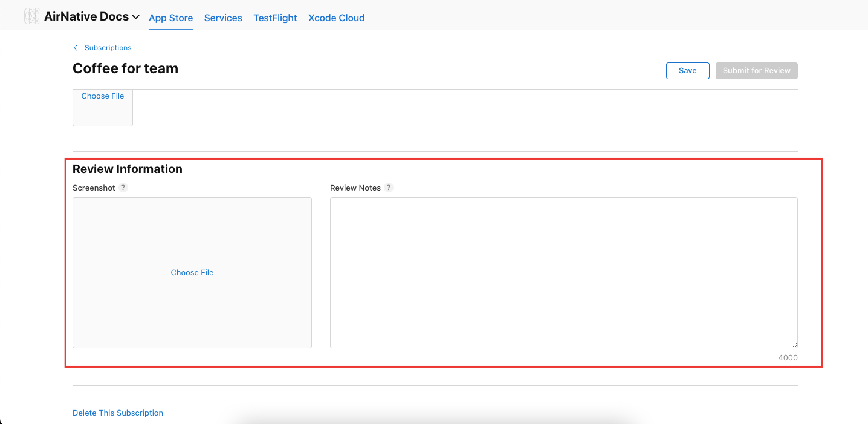This screenshot has height=424, width=868.
Task: Show help for the Screenshot field
Action: point(123,188)
